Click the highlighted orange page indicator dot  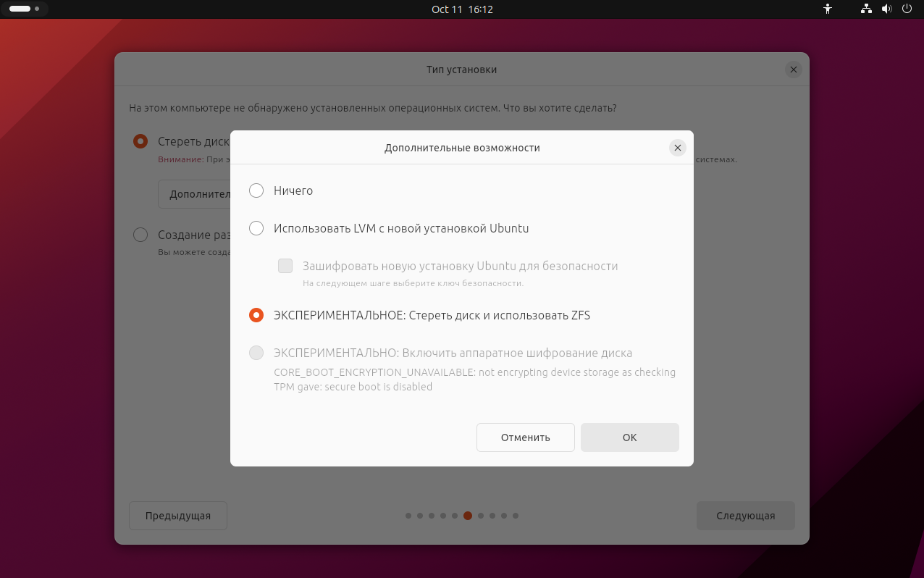coord(468,516)
